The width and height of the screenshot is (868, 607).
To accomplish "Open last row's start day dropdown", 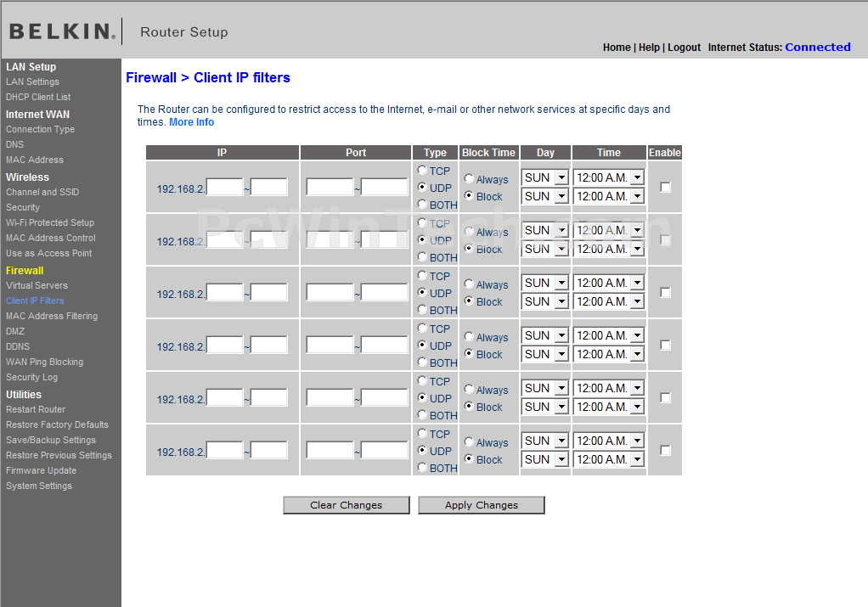I will (x=545, y=441).
